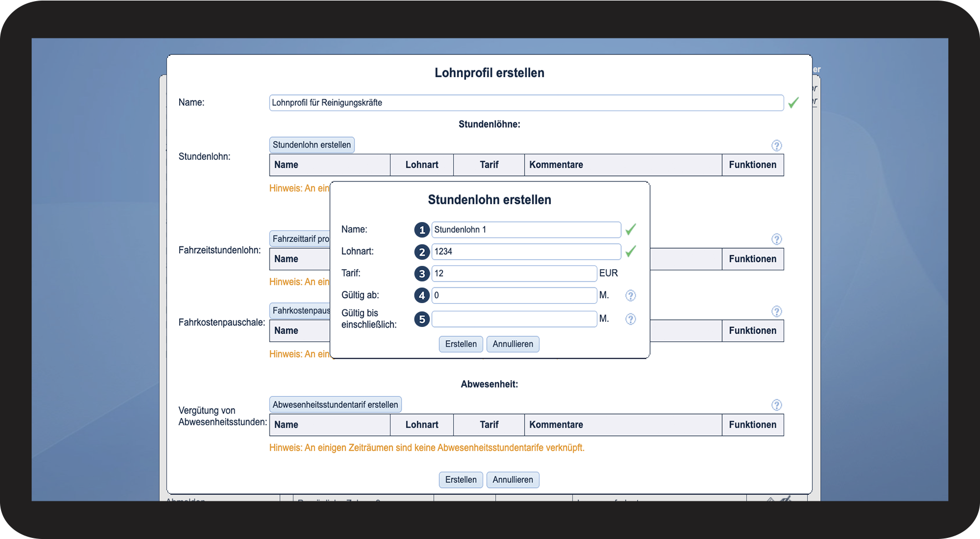Click Erstellen in the Stundenlohn erstellen dialog

point(460,344)
